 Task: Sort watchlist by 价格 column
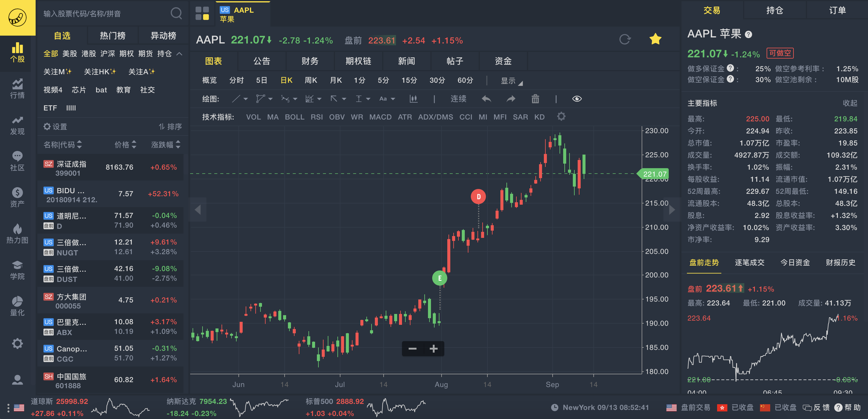(x=125, y=145)
